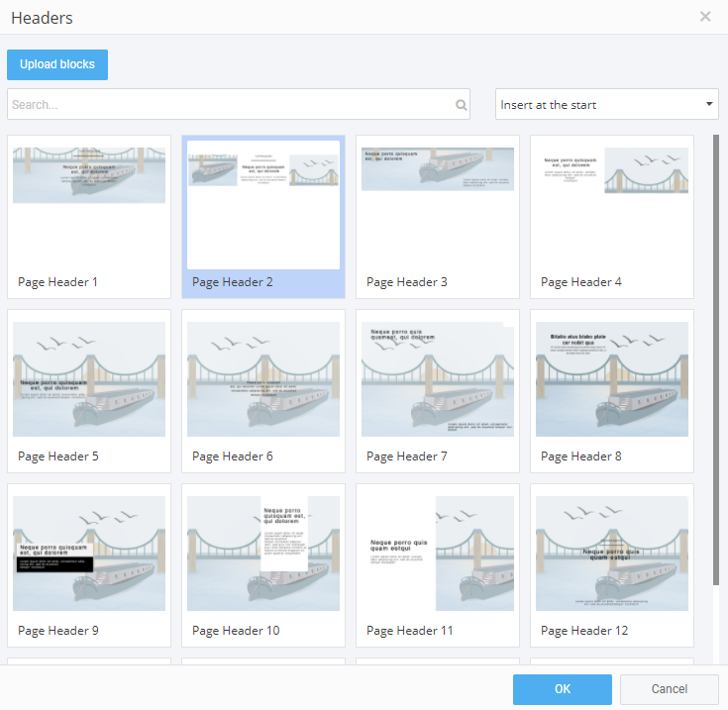This screenshot has width=728, height=710.
Task: Focus the Search text field
Action: [x=228, y=104]
